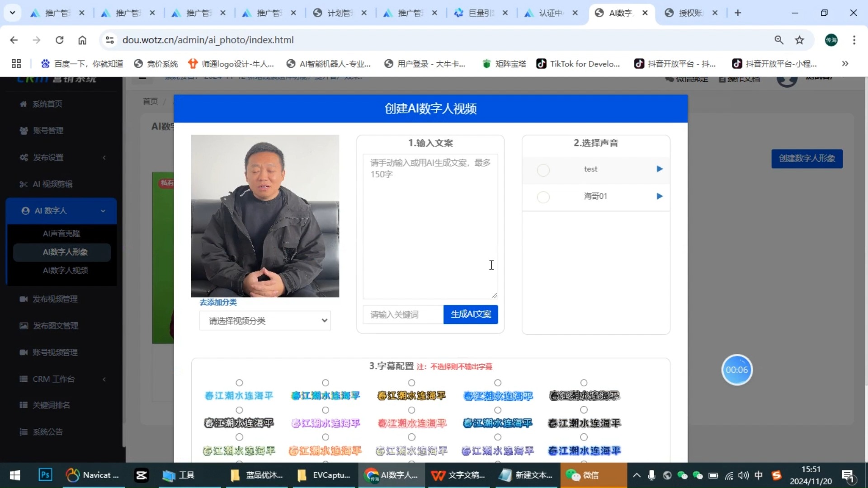Open 账号视频管理 in sidebar
The width and height of the screenshot is (868, 488).
tap(55, 352)
